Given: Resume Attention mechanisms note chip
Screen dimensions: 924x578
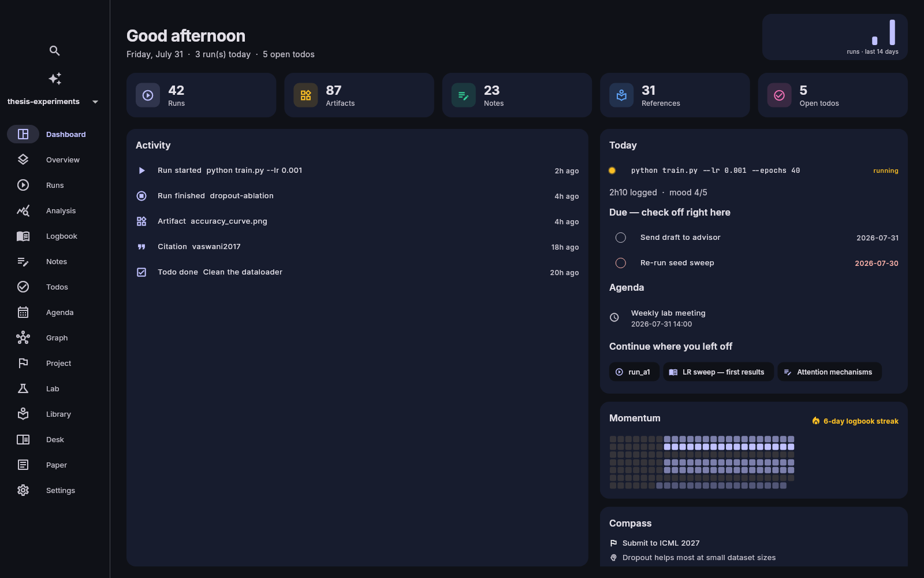Looking at the screenshot, I should 829,372.
